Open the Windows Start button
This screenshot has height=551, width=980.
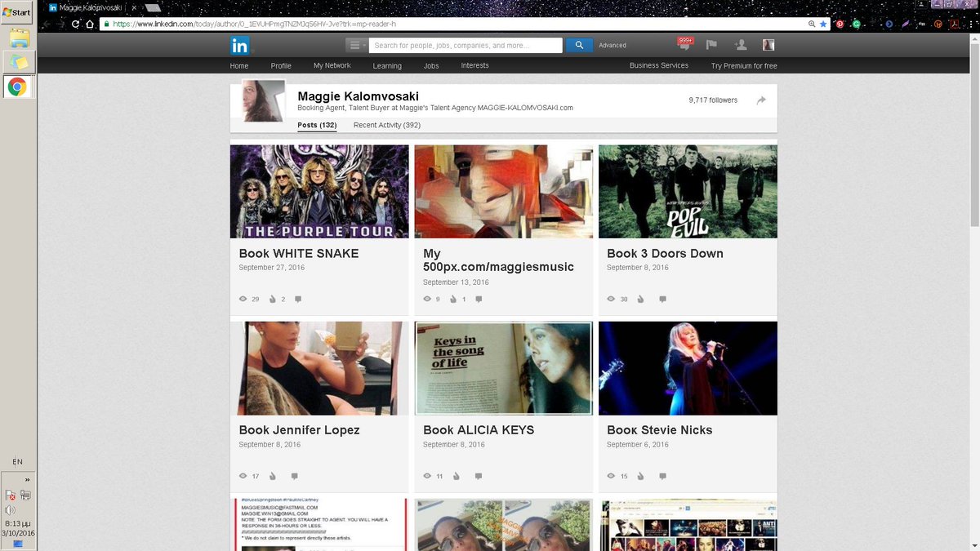16,12
